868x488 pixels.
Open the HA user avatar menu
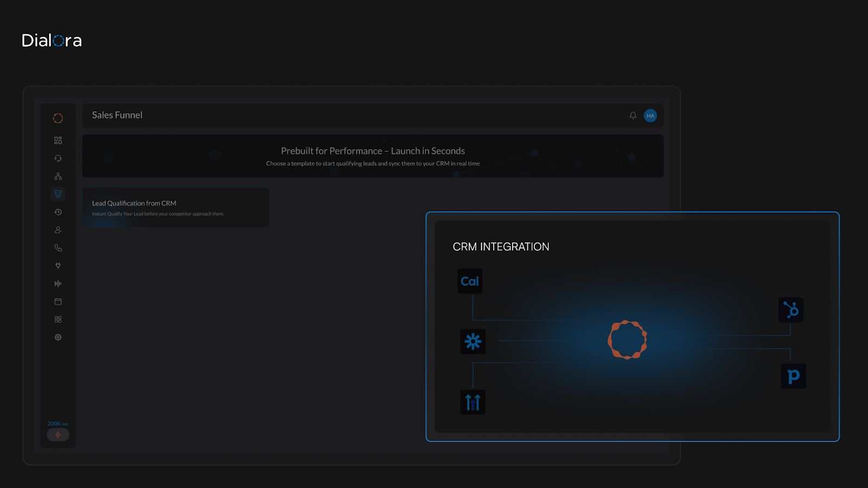649,115
